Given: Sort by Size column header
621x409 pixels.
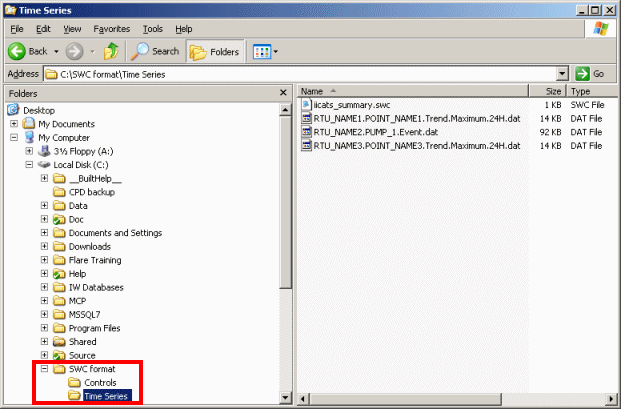Looking at the screenshot, I should [x=548, y=91].
